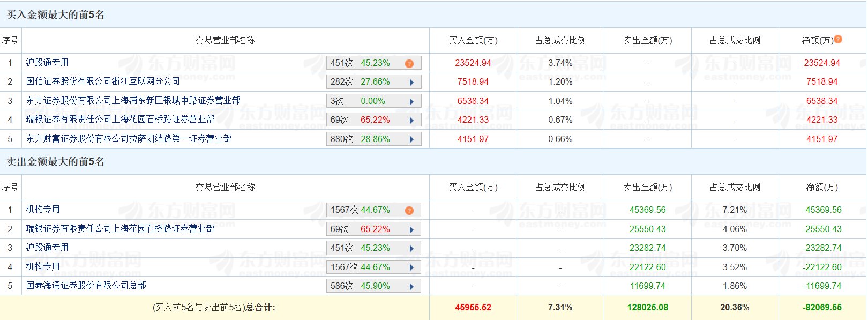Click 交易营业部名称 header in the 买入 table
Image resolution: width=868 pixels, height=320 pixels.
click(x=225, y=41)
